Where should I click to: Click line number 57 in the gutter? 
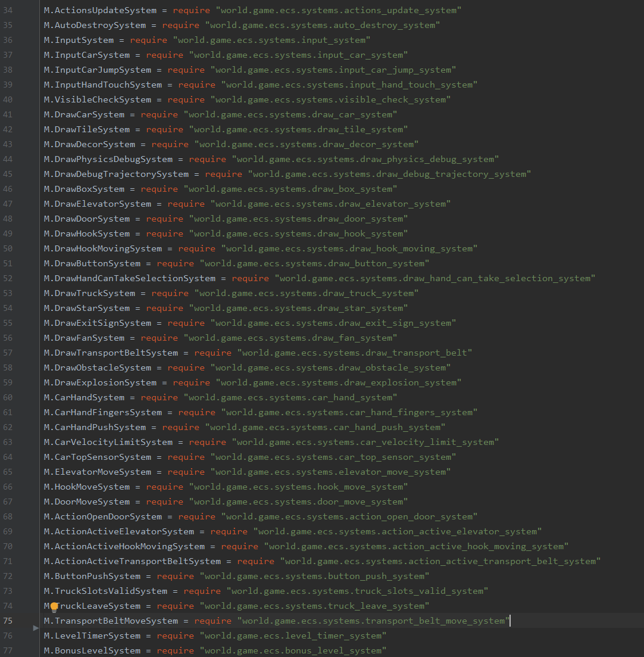(24, 353)
